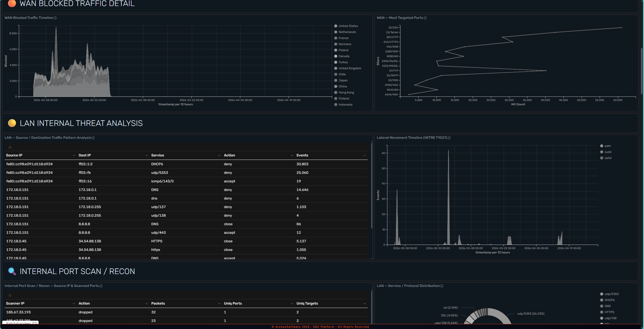Open Dest IP column sort menu
644x329 pixels.
tap(147, 155)
